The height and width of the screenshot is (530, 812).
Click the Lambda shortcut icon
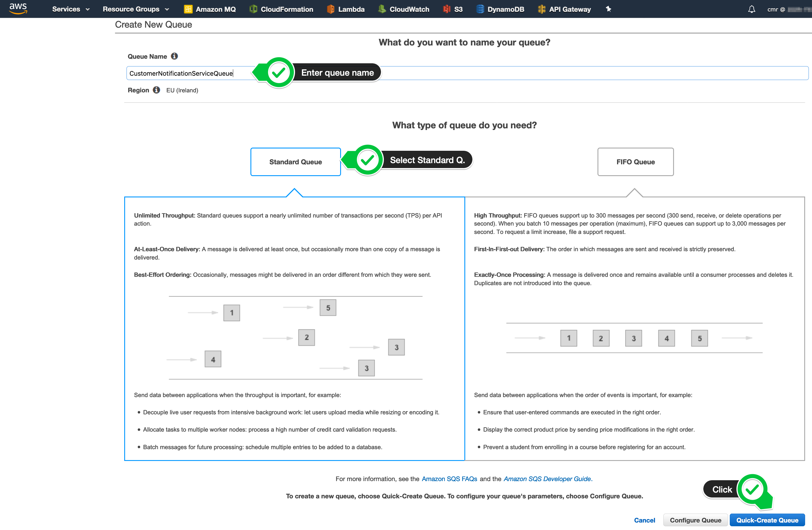coord(330,9)
